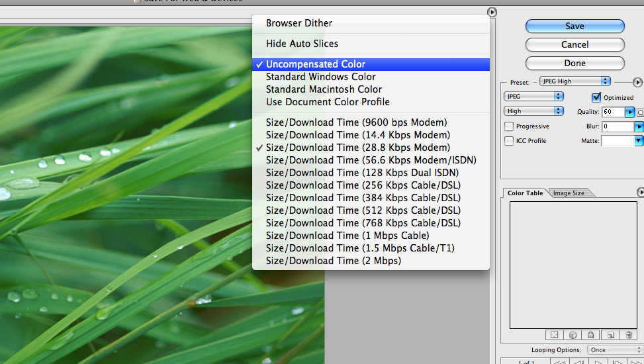Viewport: 644px width, 364px height.
Task: Select Size/Download Time 9600 bps Modem
Action: (x=371, y=122)
